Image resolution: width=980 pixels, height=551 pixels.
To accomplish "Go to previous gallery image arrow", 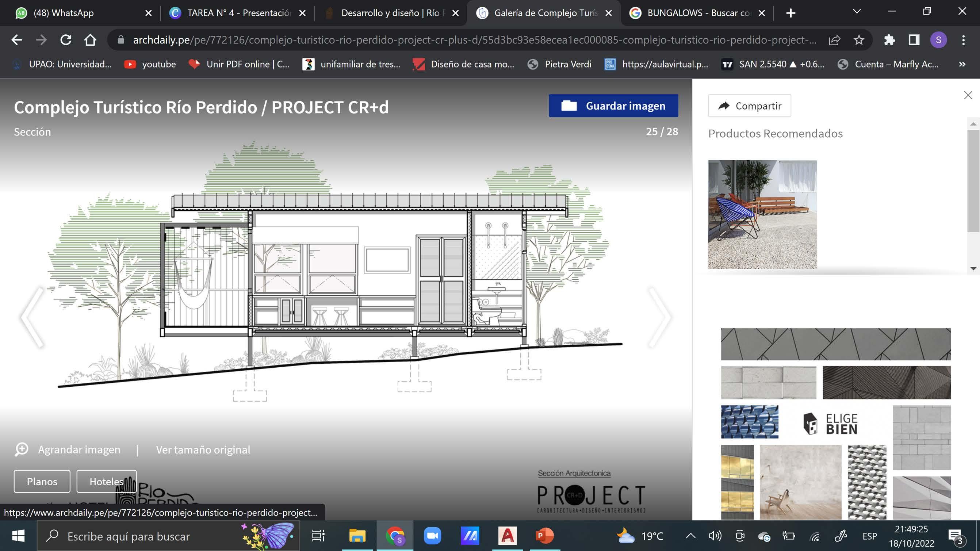I will coord(32,317).
